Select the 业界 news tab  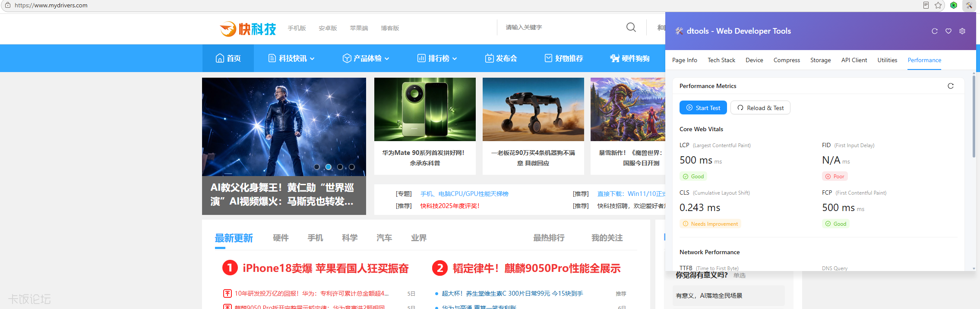[x=419, y=238]
